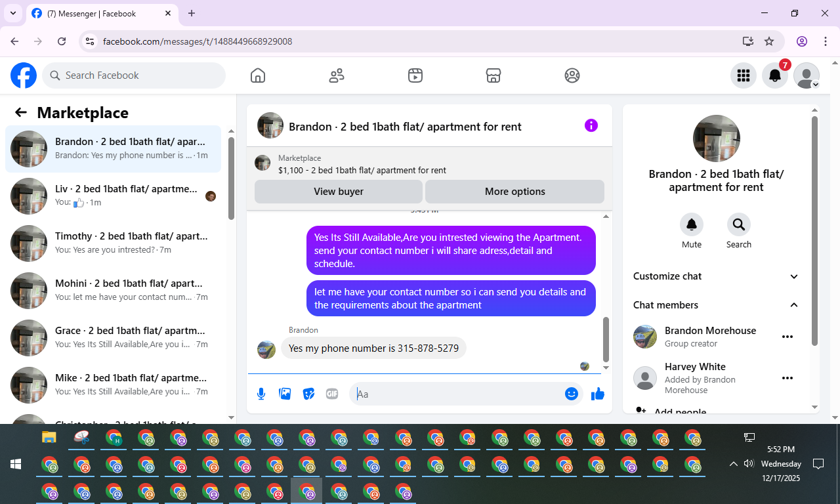This screenshot has height=504, width=840.
Task: Show hidden system tray icons
Action: tap(733, 464)
